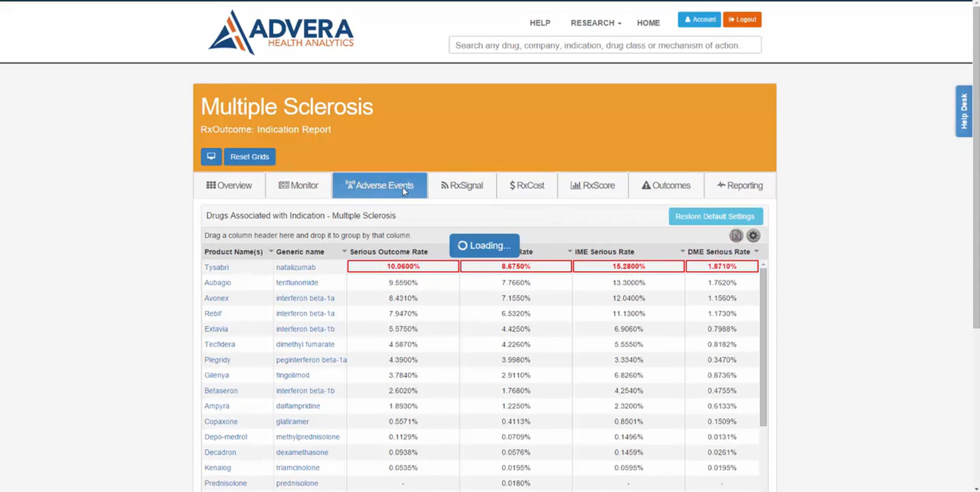Open the Help Desk side tab

pyautogui.click(x=964, y=111)
